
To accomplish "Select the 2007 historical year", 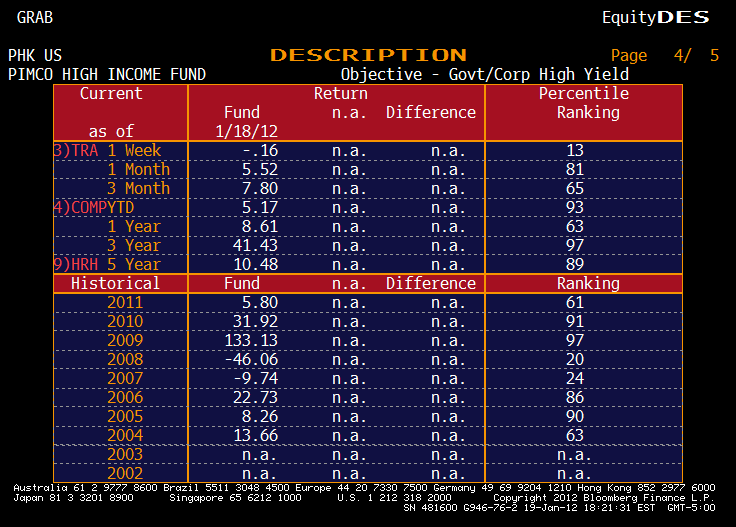I will click(125, 379).
